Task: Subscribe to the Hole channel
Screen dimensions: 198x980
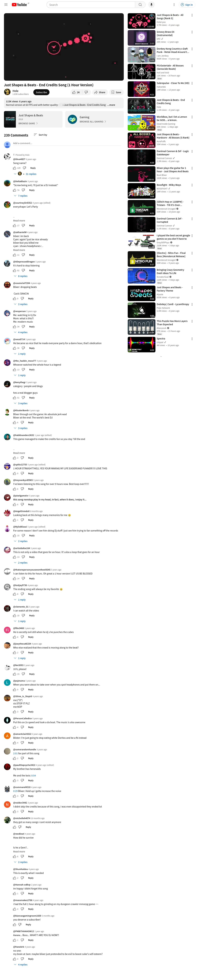Action: pyautogui.click(x=41, y=92)
